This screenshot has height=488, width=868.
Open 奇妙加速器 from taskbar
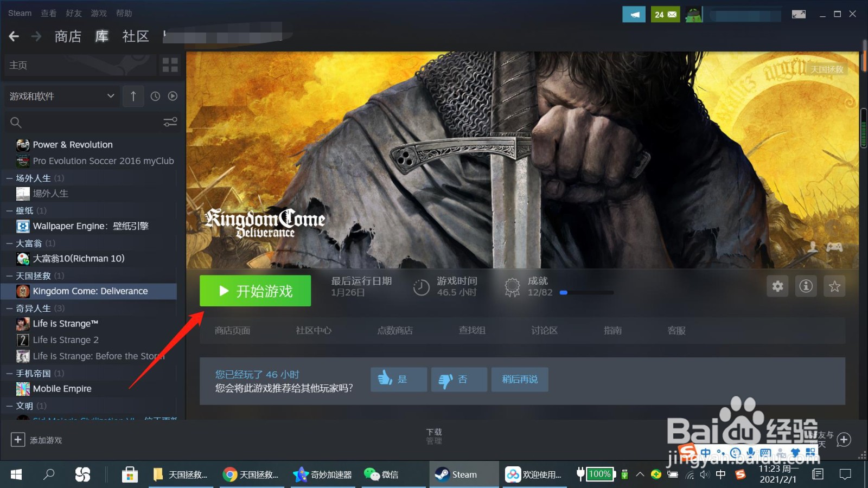point(322,474)
